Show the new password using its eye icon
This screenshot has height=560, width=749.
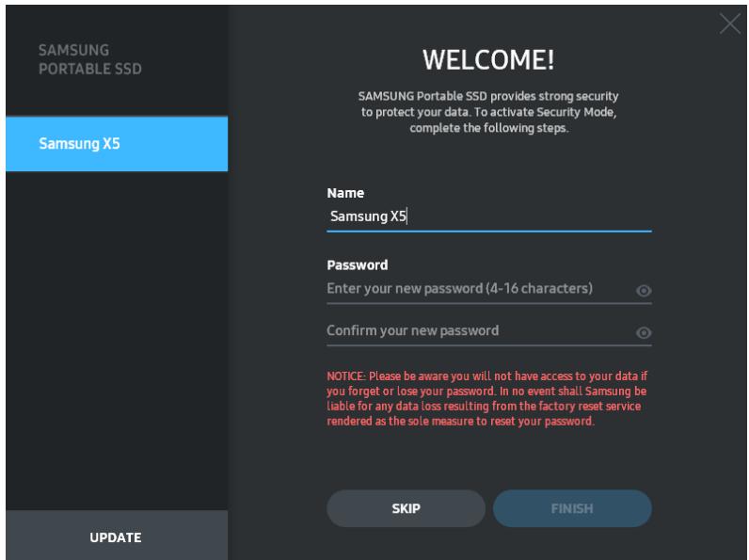(644, 291)
